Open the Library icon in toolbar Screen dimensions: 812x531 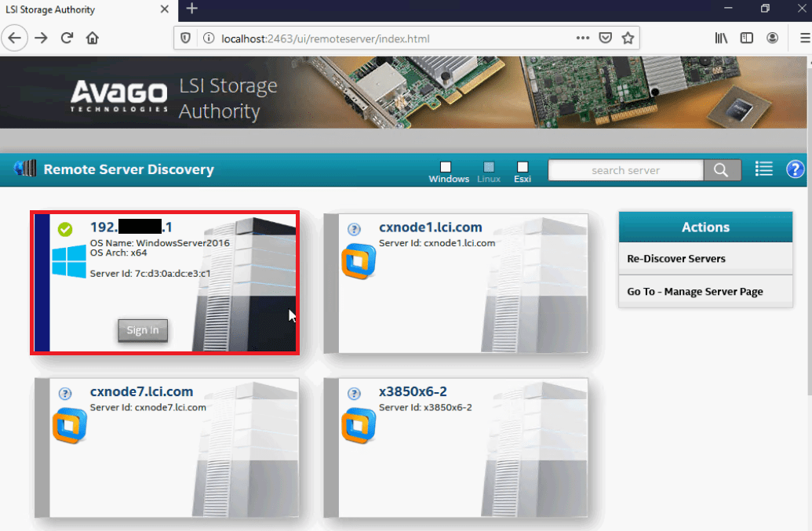click(x=721, y=38)
